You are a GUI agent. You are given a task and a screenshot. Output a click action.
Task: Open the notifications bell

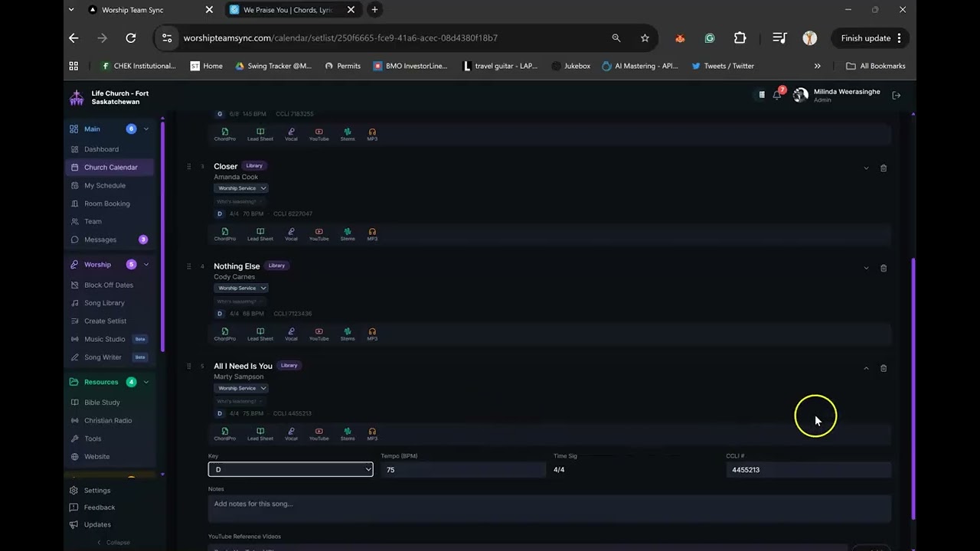point(777,95)
